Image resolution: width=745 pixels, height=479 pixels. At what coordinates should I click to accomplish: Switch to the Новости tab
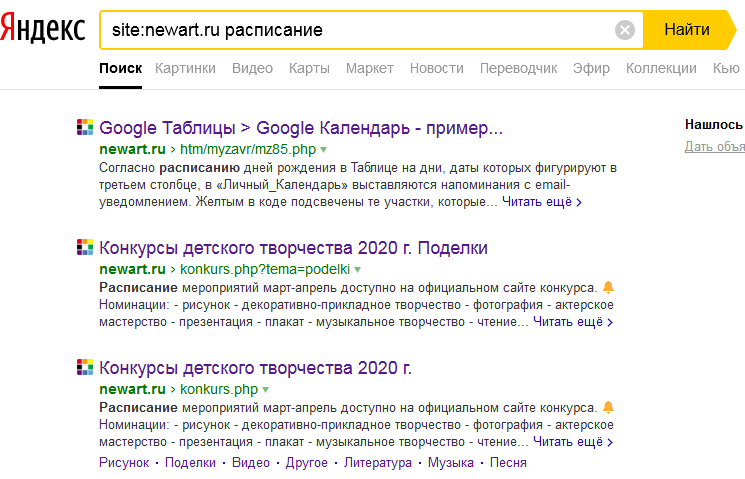click(x=437, y=68)
